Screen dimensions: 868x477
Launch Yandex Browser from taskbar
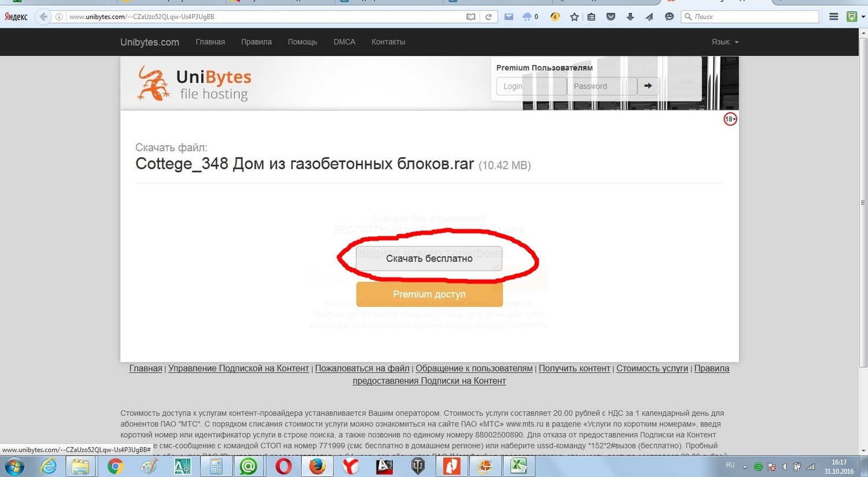[x=350, y=466]
